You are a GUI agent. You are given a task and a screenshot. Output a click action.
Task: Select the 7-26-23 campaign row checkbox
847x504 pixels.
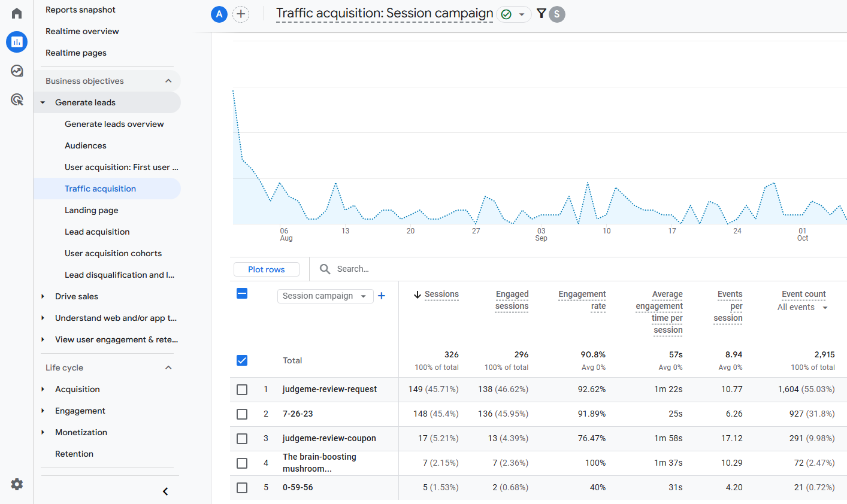pyautogui.click(x=242, y=414)
